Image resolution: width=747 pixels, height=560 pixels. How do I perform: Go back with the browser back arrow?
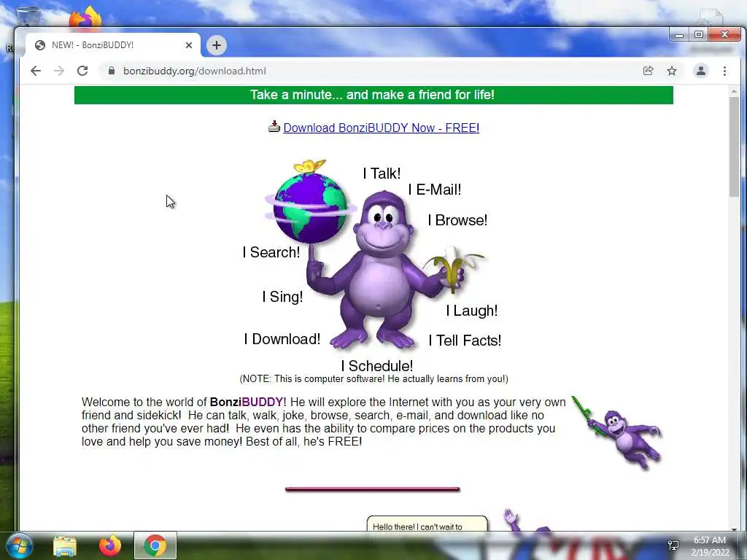pyautogui.click(x=36, y=71)
